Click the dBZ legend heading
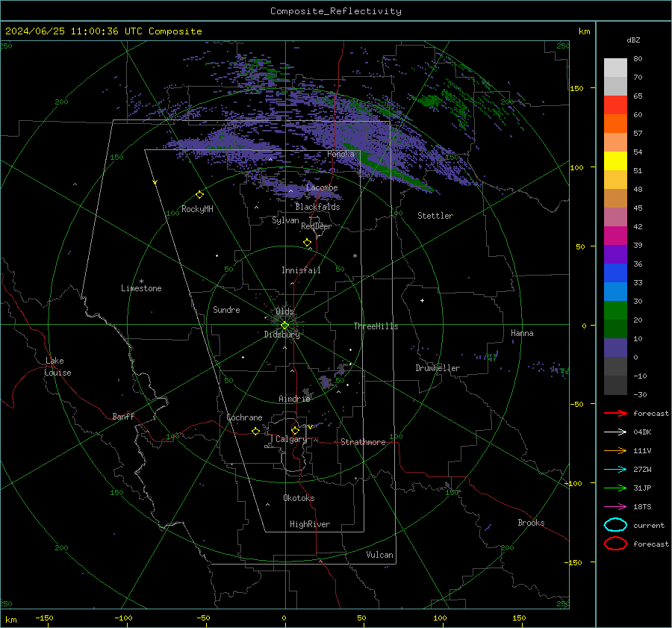The width and height of the screenshot is (672, 628). pos(633,40)
